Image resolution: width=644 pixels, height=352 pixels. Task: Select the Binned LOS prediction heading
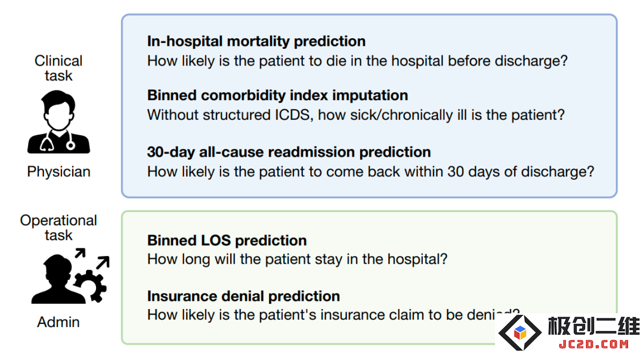(x=227, y=241)
